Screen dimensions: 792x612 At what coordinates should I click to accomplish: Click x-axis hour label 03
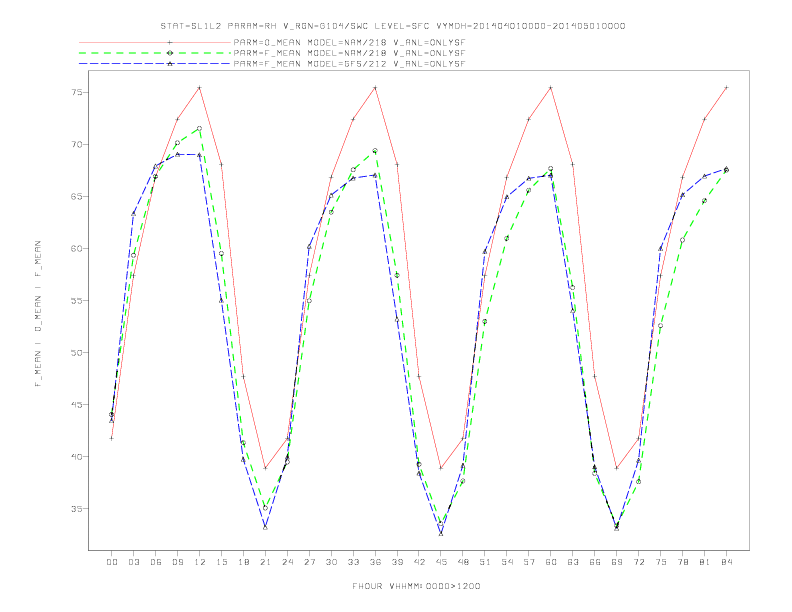(x=134, y=562)
